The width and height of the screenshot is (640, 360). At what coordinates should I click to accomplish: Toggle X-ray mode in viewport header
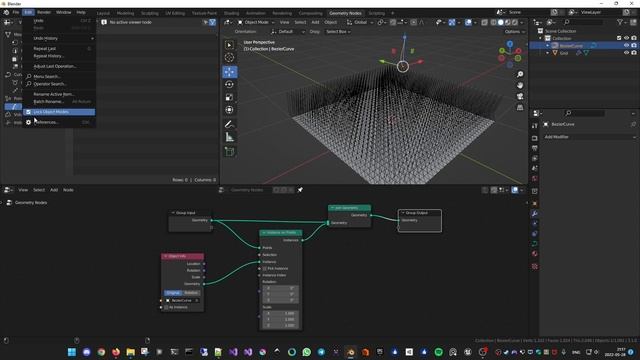coord(484,22)
